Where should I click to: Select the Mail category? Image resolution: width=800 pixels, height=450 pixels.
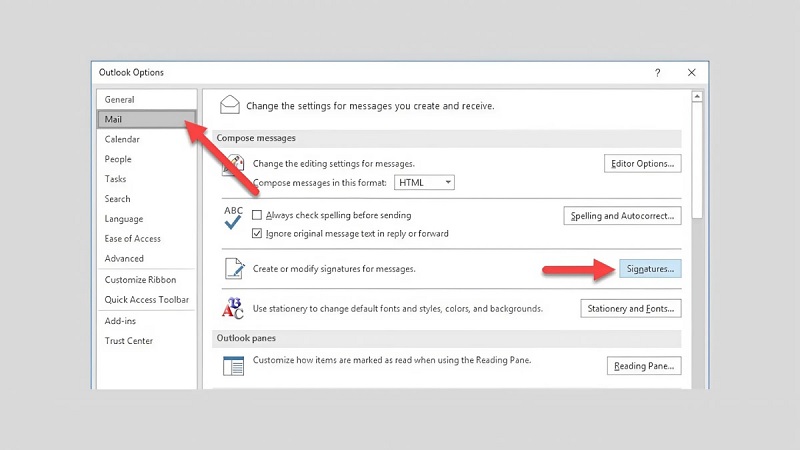pos(146,119)
